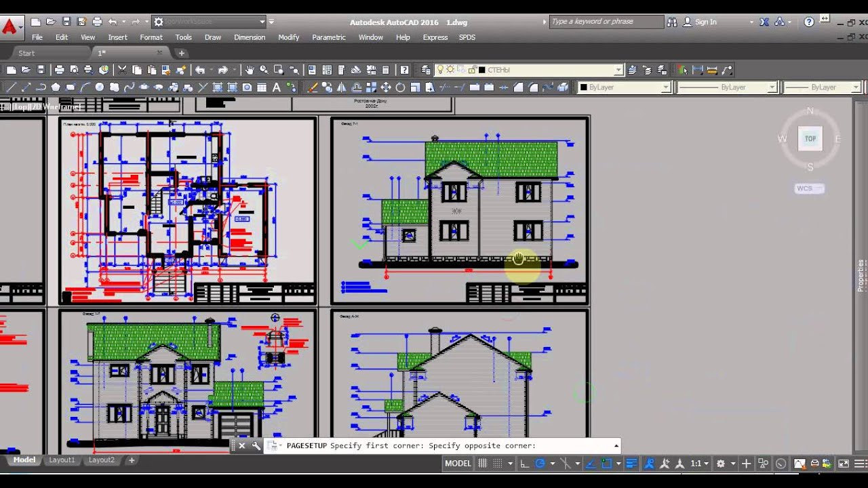
Task: Select the Circle draw tool
Action: tap(100, 87)
